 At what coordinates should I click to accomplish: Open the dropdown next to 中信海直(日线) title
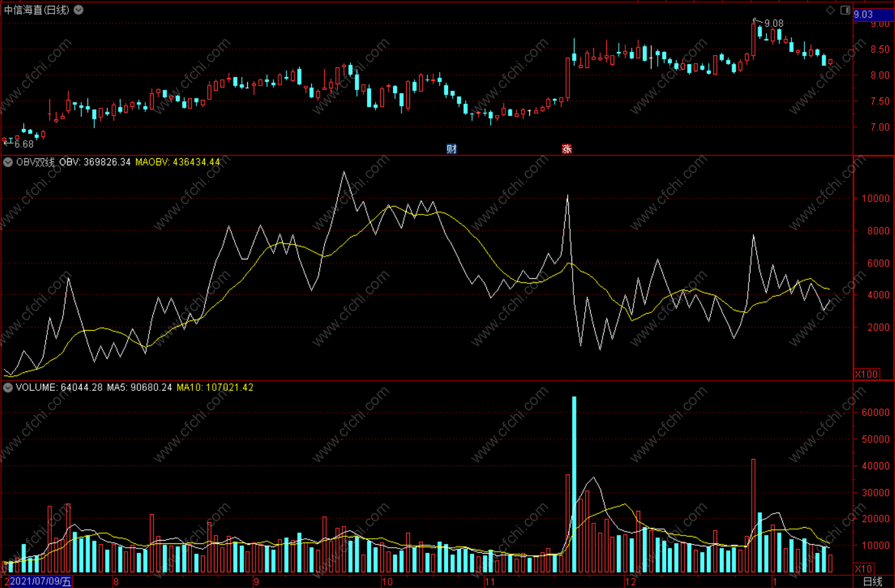78,10
